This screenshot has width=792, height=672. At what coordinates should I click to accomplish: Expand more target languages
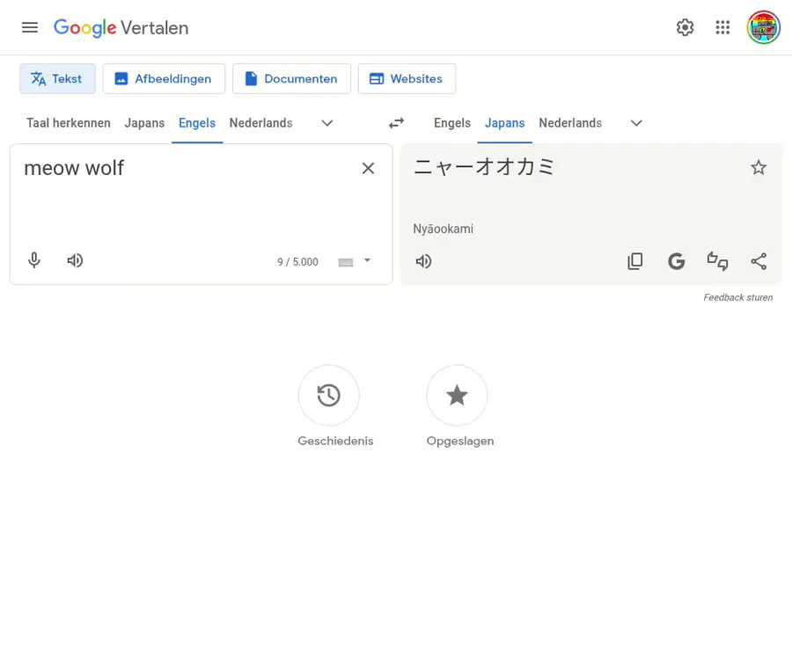click(x=636, y=123)
